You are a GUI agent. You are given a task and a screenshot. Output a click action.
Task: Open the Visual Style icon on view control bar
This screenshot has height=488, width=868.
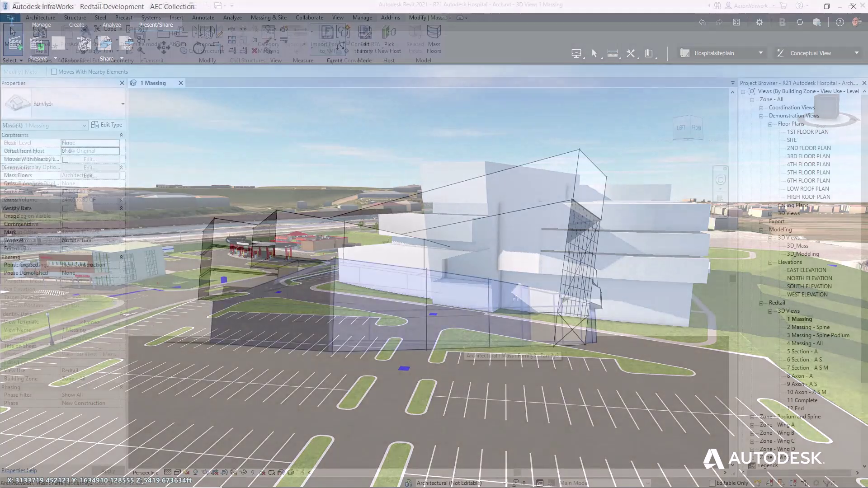tap(178, 472)
